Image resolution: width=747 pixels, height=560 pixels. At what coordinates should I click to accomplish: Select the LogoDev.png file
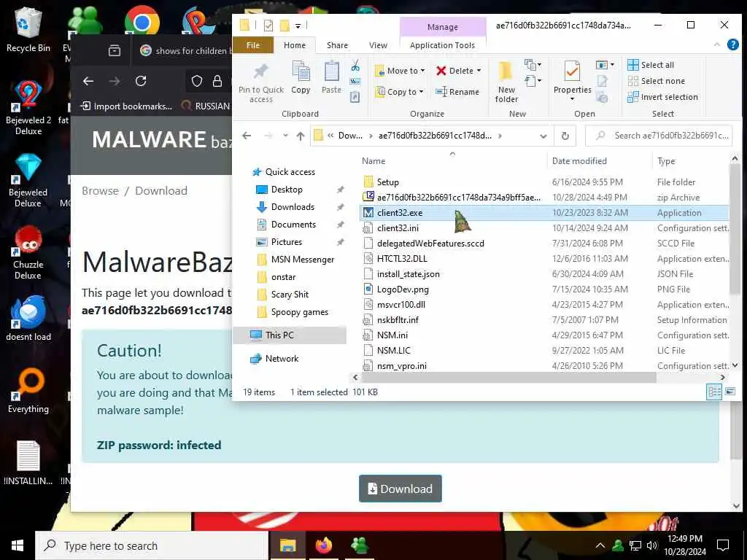(x=403, y=289)
